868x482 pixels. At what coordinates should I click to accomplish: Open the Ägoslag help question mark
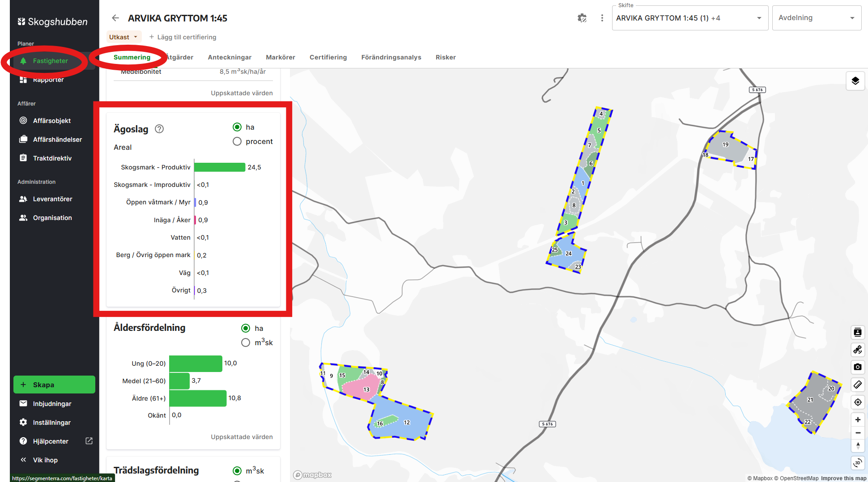pos(159,129)
